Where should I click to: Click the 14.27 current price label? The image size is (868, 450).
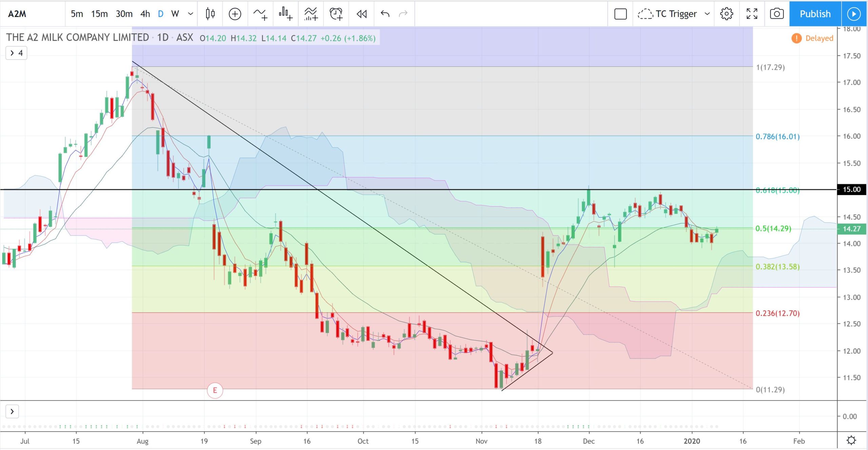851,229
